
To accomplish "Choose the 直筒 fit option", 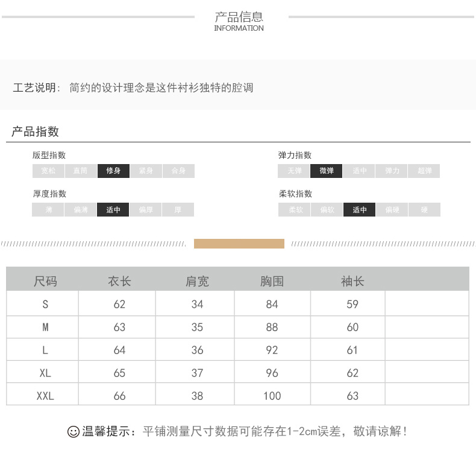I will click(81, 171).
